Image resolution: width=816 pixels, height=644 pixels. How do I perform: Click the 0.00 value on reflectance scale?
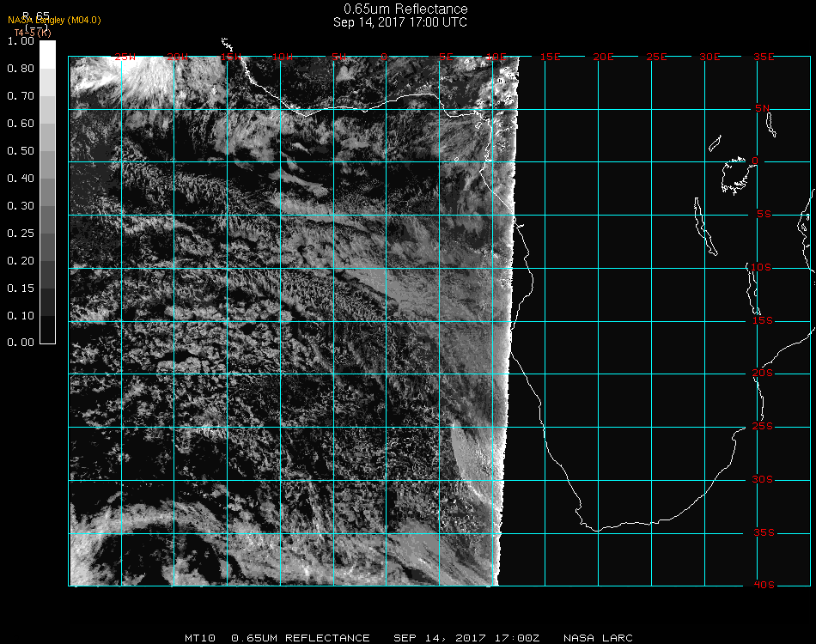pyautogui.click(x=21, y=343)
